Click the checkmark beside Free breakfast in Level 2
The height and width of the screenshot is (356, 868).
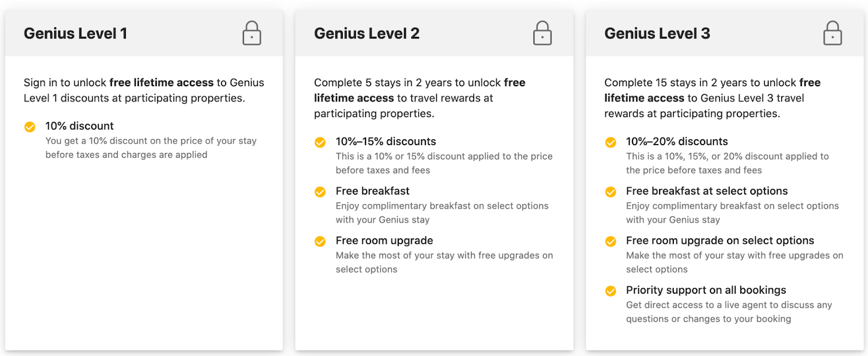point(320,192)
